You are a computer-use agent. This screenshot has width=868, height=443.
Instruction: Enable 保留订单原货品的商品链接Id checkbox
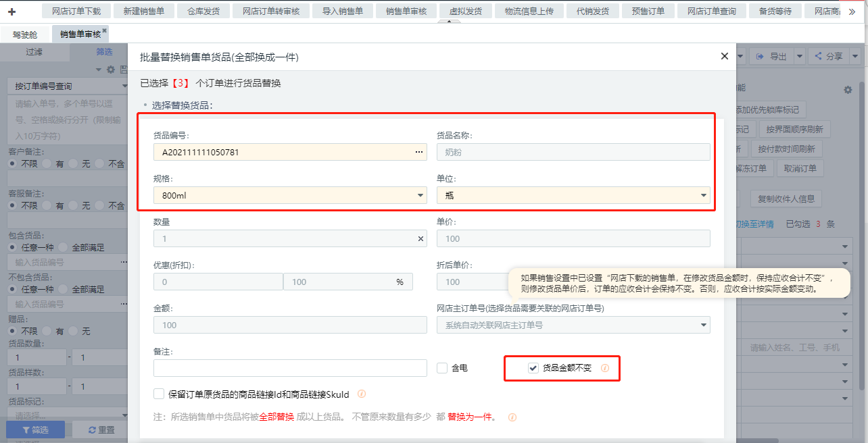[x=159, y=394]
